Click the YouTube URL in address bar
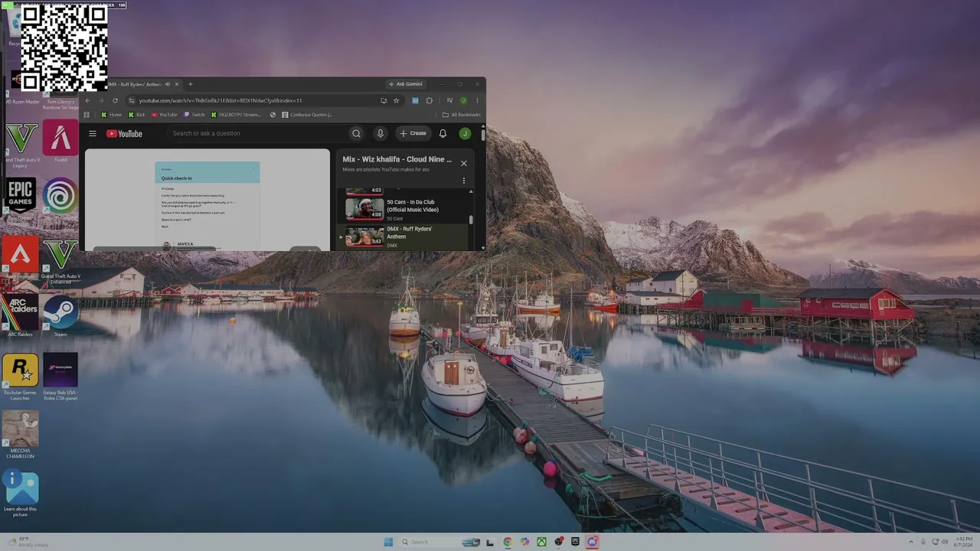The width and height of the screenshot is (980, 551). tap(220, 100)
